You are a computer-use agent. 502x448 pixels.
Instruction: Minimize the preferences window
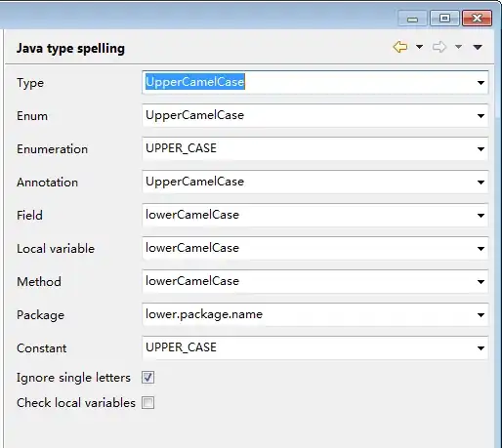[x=412, y=18]
